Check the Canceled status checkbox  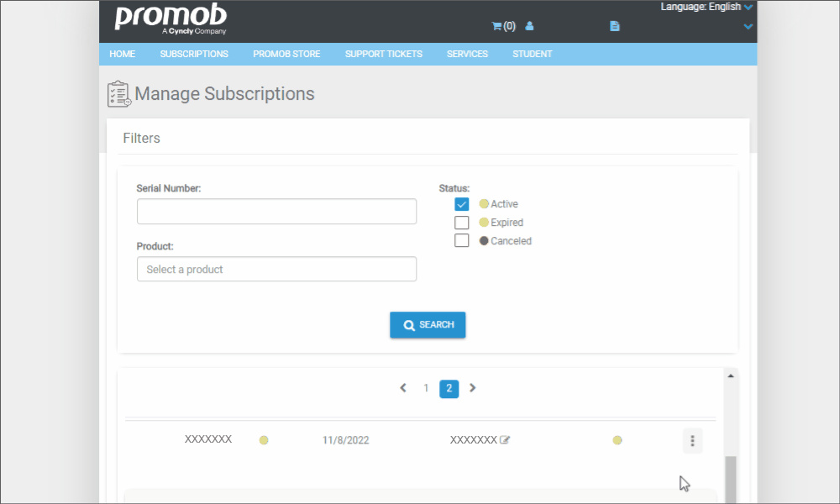click(461, 240)
